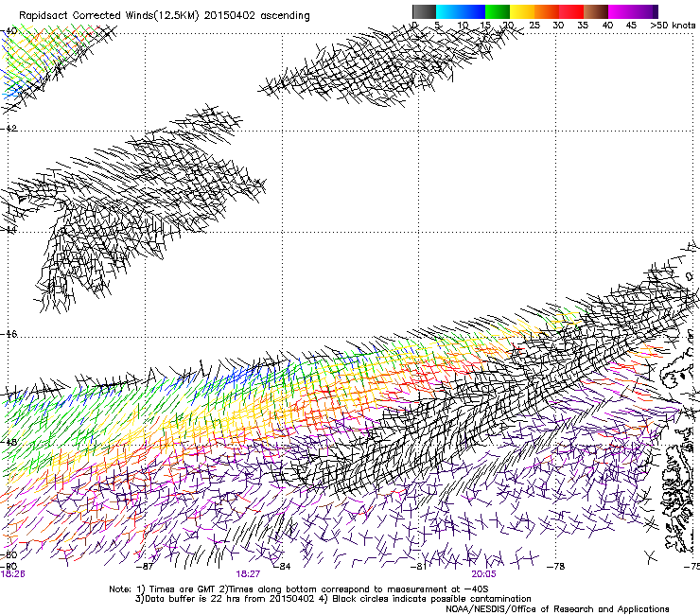Click the NOAA/NESDIS credit line

pyautogui.click(x=557, y=609)
